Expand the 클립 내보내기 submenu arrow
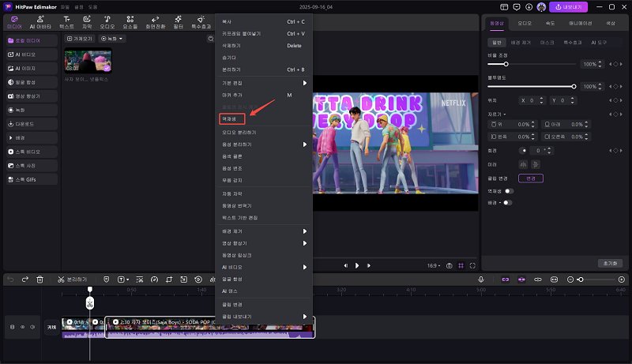632x364 pixels. [x=305, y=317]
